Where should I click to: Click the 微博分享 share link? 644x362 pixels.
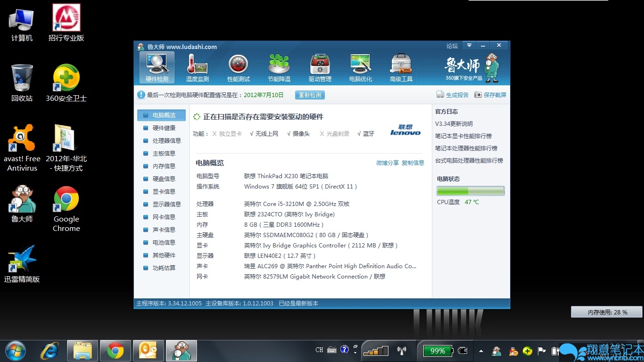pyautogui.click(x=388, y=163)
